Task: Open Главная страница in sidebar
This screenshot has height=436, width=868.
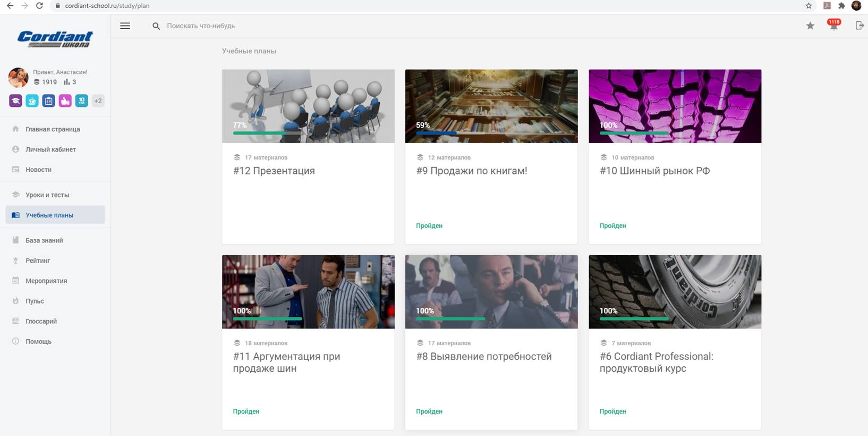Action: pyautogui.click(x=53, y=129)
